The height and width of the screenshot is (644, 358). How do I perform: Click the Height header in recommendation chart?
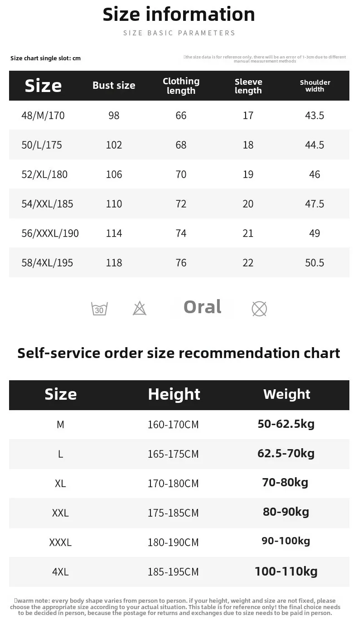174,394
